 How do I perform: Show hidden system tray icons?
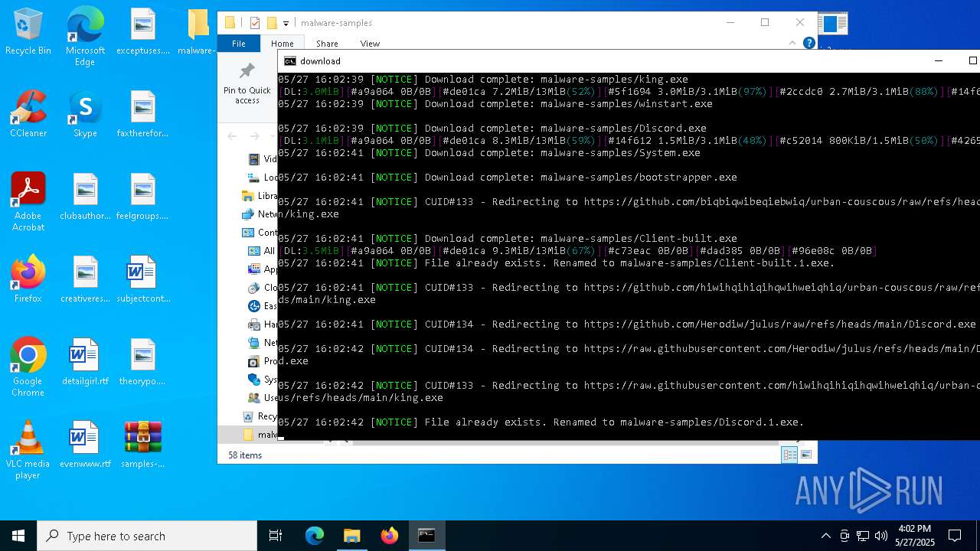[x=825, y=536]
